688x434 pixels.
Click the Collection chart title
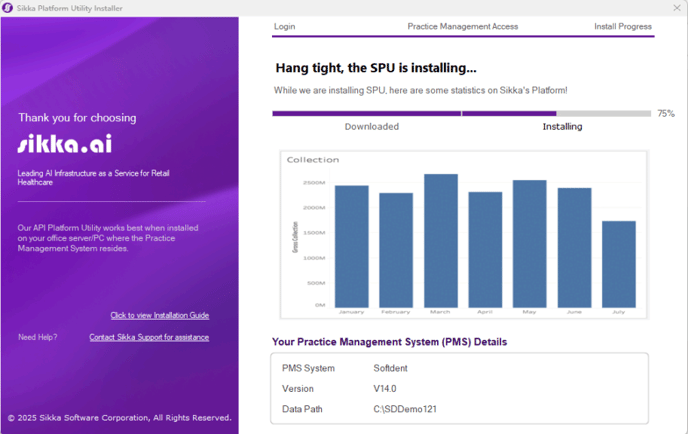pyautogui.click(x=313, y=160)
